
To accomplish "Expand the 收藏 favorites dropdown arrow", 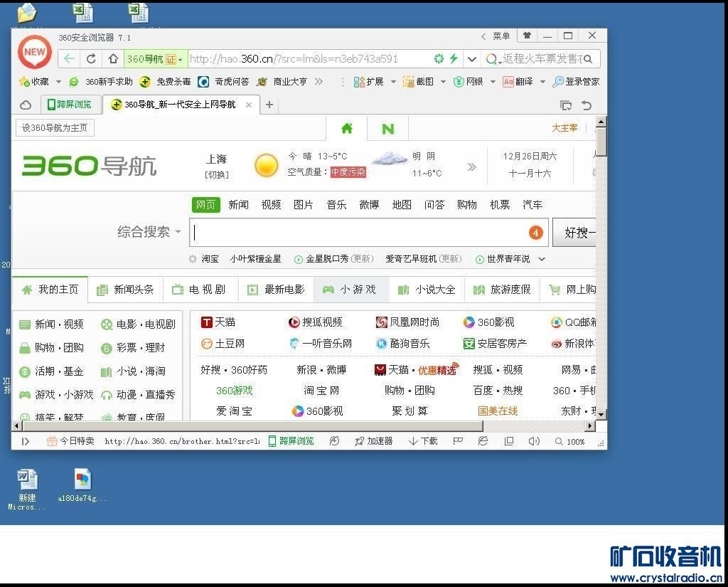I will pos(58,82).
